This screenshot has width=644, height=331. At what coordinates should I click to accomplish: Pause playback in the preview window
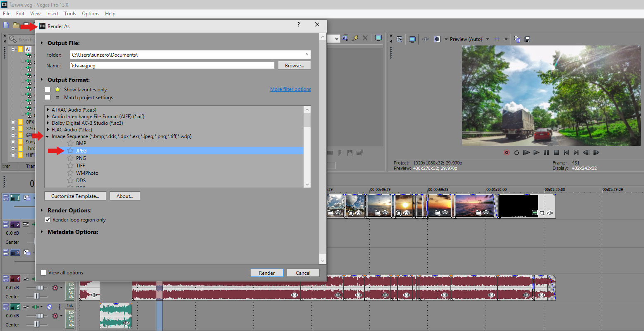pyautogui.click(x=546, y=152)
